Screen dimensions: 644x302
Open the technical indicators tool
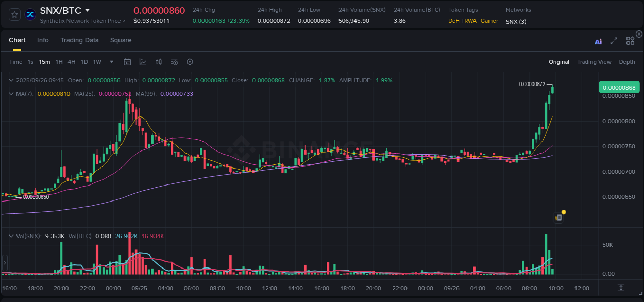pyautogui.click(x=159, y=62)
